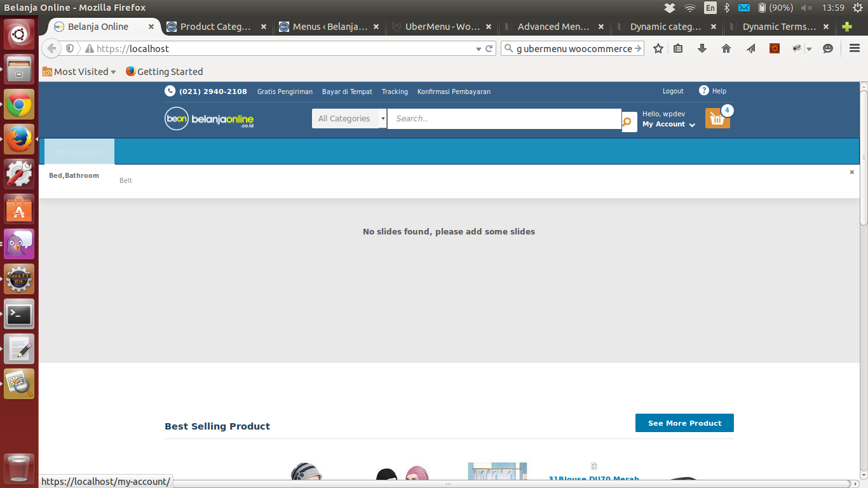The image size is (868, 488).
Task: Click the shopping basket cart icon
Action: coord(717,118)
